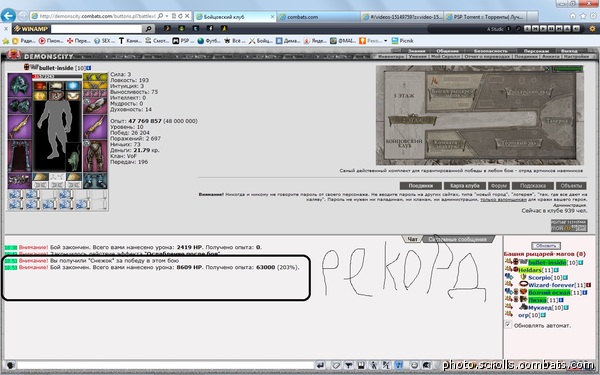The width and height of the screenshot is (600, 375).
Task: Click the send message arrow icon in chat bar
Action: [x=320, y=365]
